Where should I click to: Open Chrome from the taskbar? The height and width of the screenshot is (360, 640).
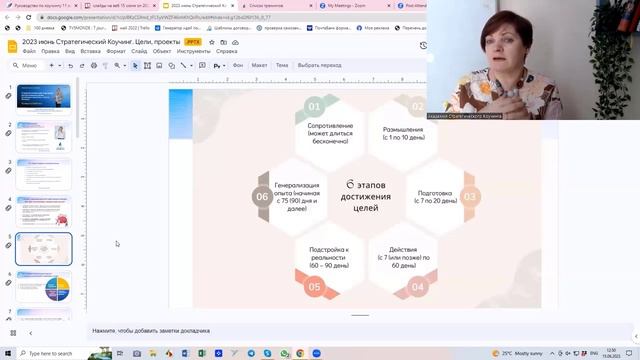300,353
